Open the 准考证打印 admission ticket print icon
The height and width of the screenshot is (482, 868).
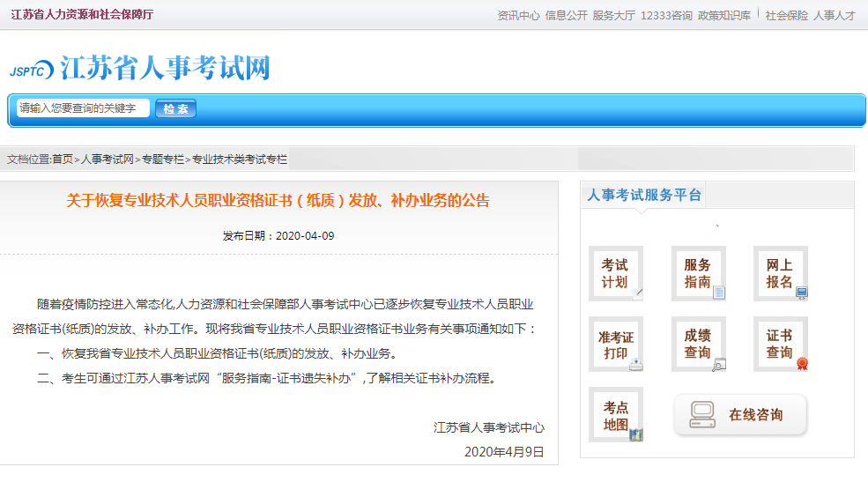pos(615,345)
